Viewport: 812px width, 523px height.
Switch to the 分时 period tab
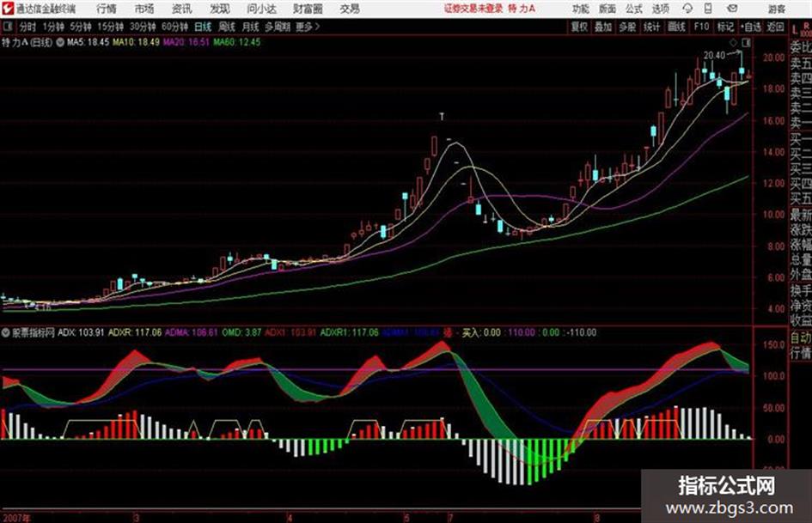(28, 27)
